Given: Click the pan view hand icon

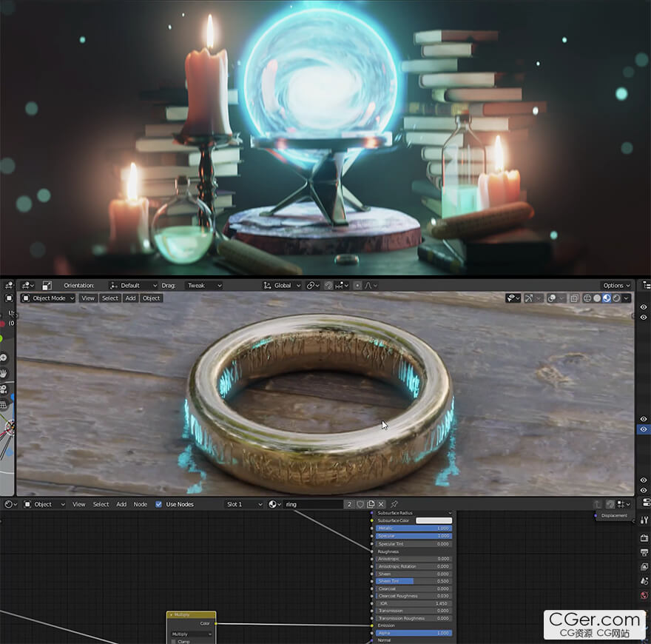Looking at the screenshot, I should (4, 372).
